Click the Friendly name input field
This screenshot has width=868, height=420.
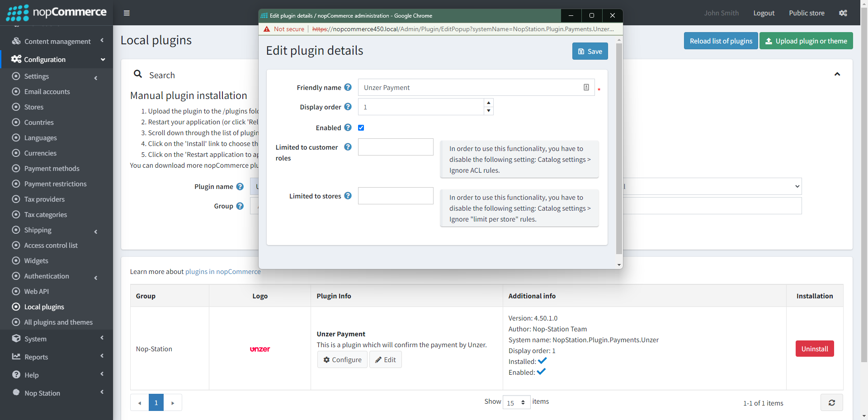tap(476, 87)
